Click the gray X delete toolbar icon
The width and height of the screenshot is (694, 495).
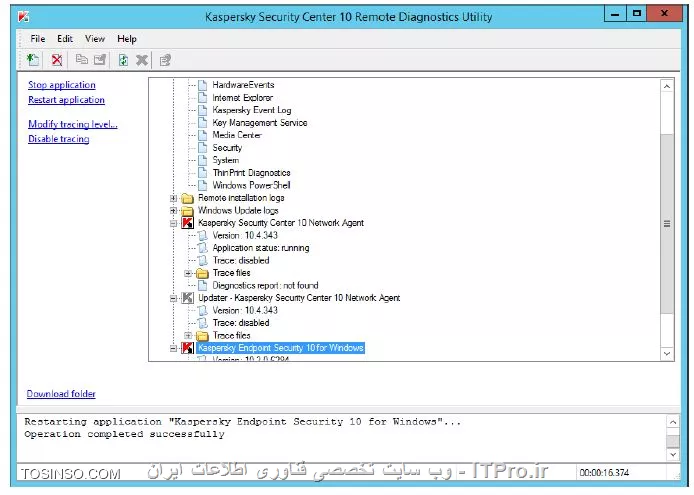(142, 60)
